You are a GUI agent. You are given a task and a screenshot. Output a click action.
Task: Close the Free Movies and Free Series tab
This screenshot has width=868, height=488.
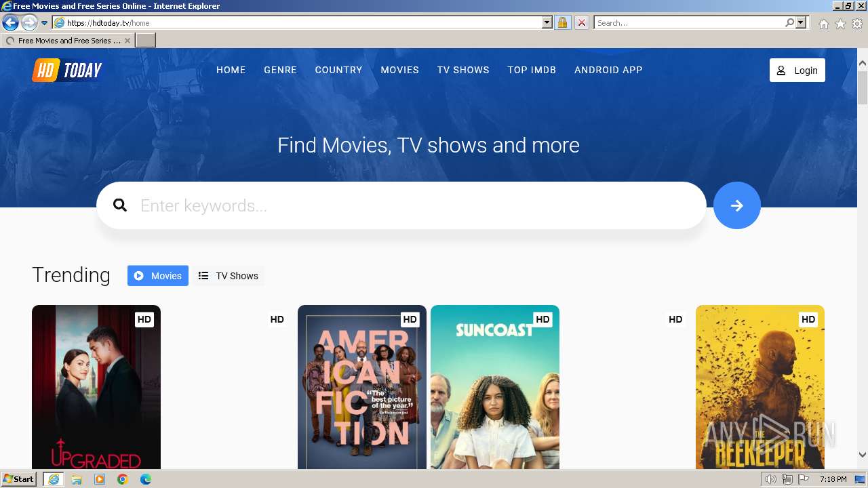pos(127,41)
